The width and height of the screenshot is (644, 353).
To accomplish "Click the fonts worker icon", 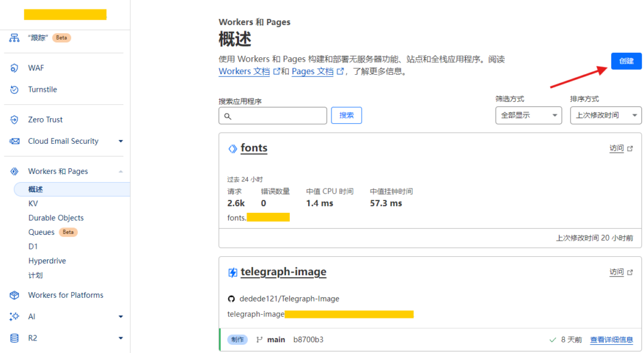I will click(233, 149).
